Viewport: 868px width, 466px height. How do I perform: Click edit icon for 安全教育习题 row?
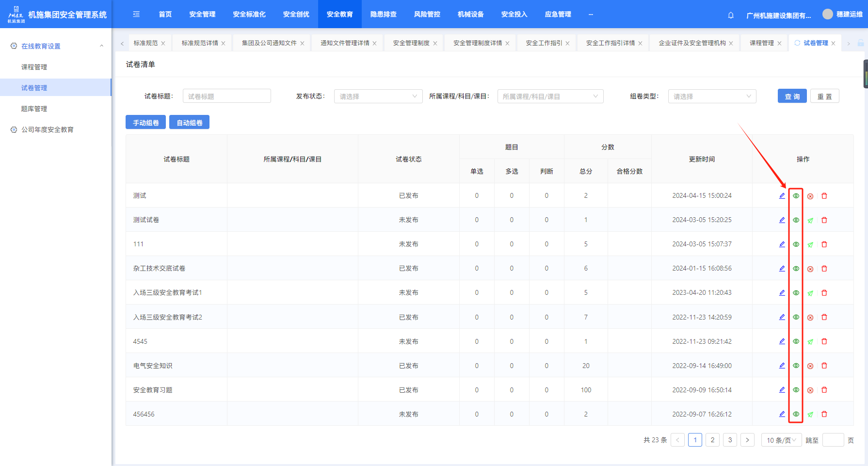(x=782, y=390)
